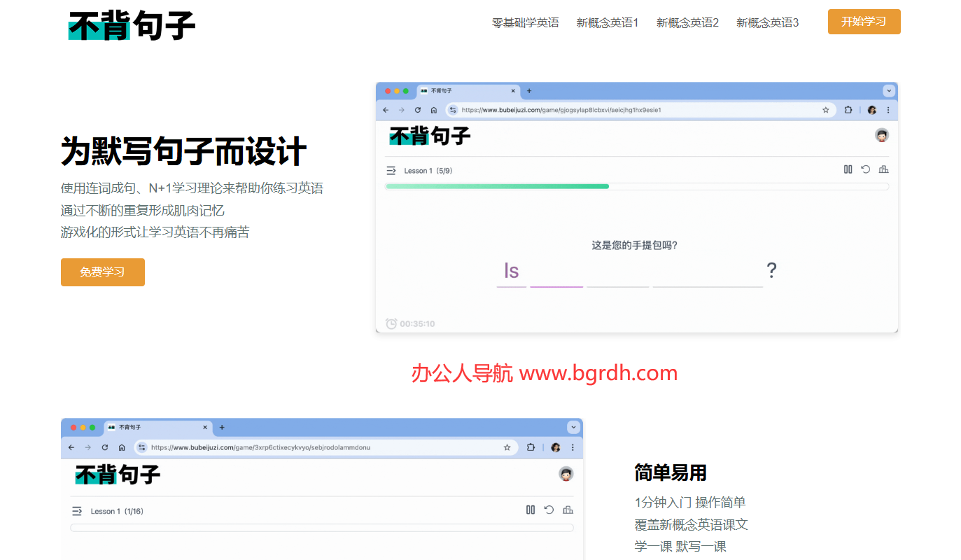This screenshot has height=560, width=961.
Task: Click the lesson list icon beside Lesson 1 (5/9)
Action: click(x=391, y=171)
